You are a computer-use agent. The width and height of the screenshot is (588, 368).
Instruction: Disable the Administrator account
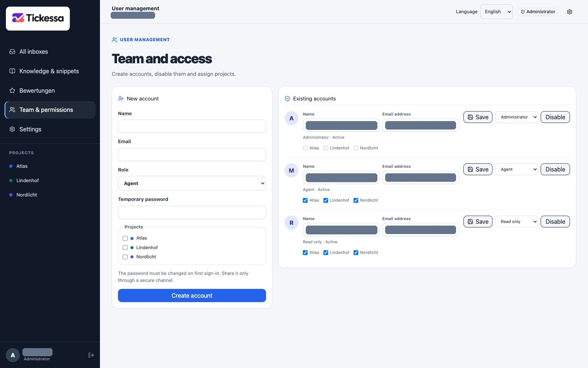[555, 117]
